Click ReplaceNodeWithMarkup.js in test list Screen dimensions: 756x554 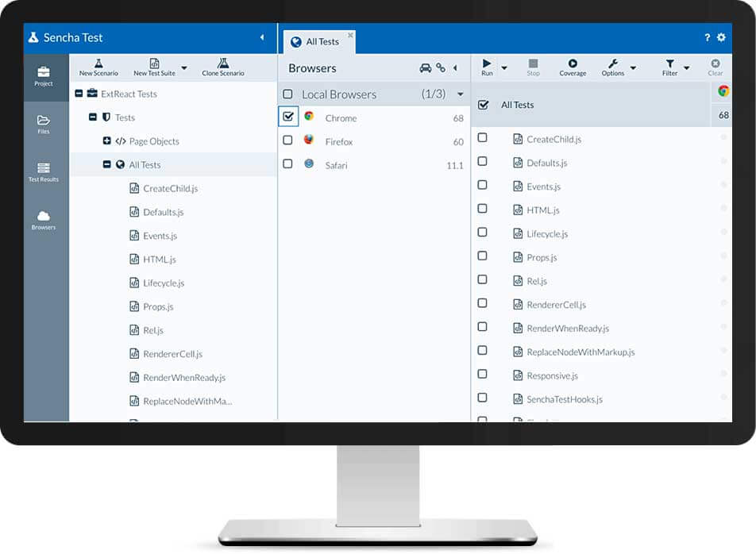click(580, 352)
